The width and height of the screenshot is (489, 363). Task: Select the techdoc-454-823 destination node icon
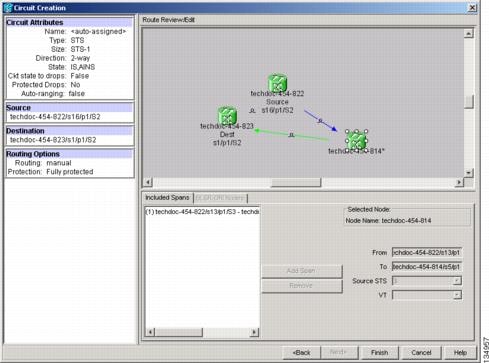(x=227, y=115)
